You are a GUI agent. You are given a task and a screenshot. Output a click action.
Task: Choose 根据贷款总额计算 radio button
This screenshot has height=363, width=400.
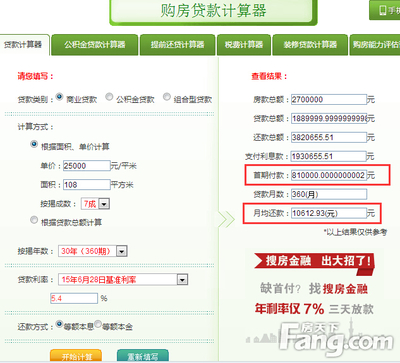pyautogui.click(x=34, y=220)
